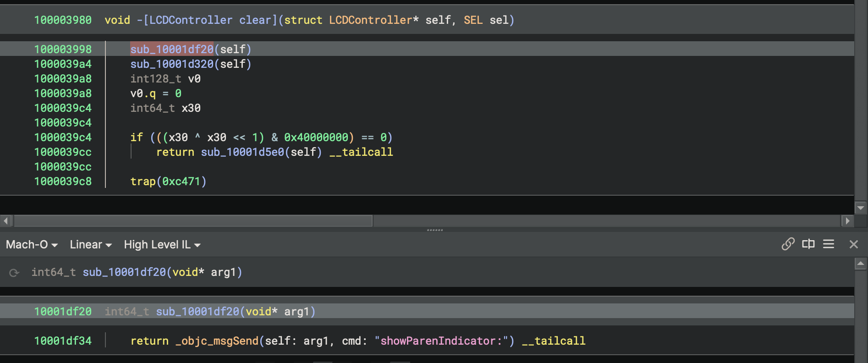Screen dimensions: 868x363
Task: Click the refresh icon beside the function signature
Action: pyautogui.click(x=14, y=273)
